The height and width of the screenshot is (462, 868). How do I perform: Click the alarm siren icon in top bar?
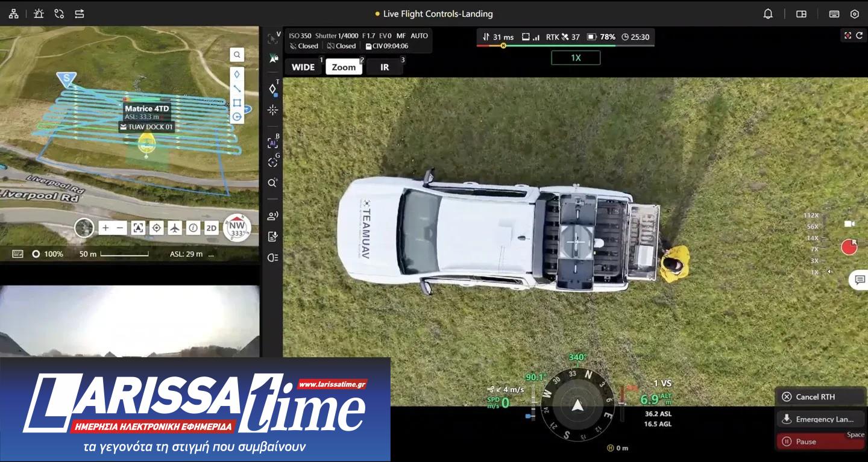pos(39,13)
